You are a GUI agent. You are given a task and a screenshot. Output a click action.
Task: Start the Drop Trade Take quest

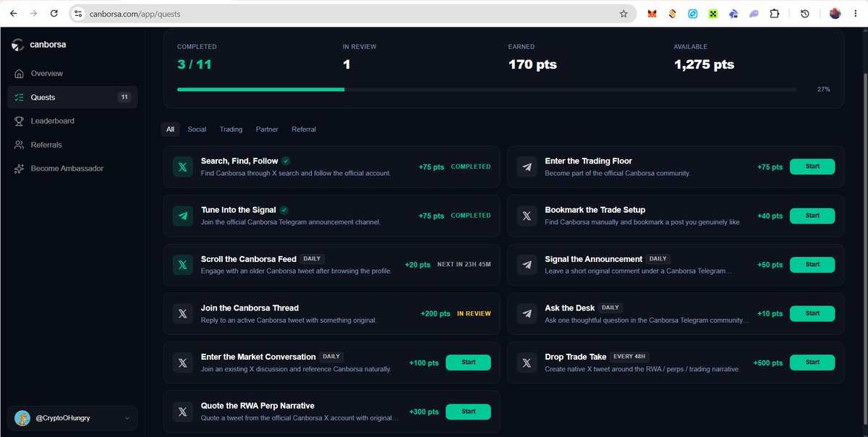812,362
